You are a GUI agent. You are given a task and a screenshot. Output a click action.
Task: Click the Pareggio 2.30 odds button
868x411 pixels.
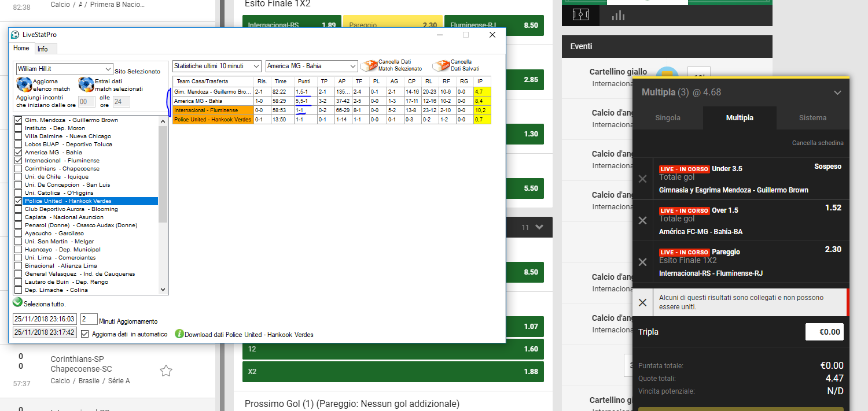click(x=393, y=25)
